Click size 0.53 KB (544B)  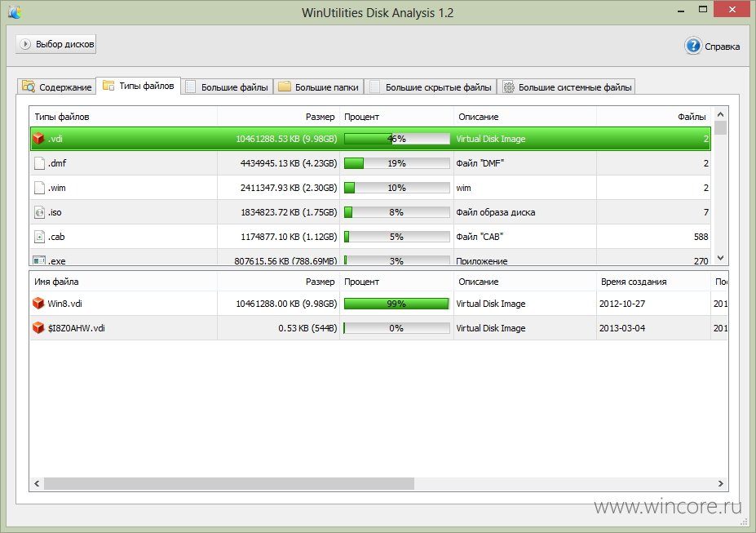(307, 328)
